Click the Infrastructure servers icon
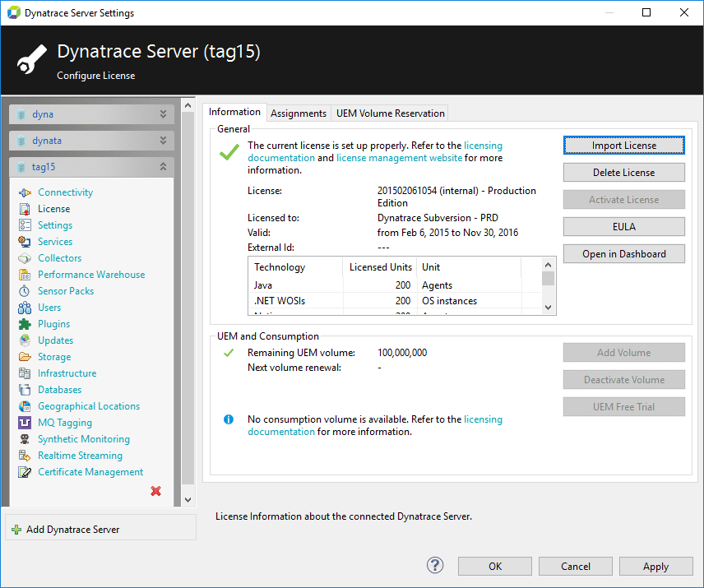 25,373
